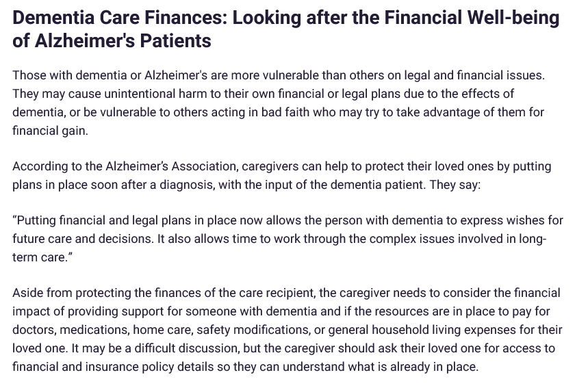This screenshot has height=390, width=588.
Task: Click the word 'doctors' in the last paragraph
Action: click(x=34, y=330)
